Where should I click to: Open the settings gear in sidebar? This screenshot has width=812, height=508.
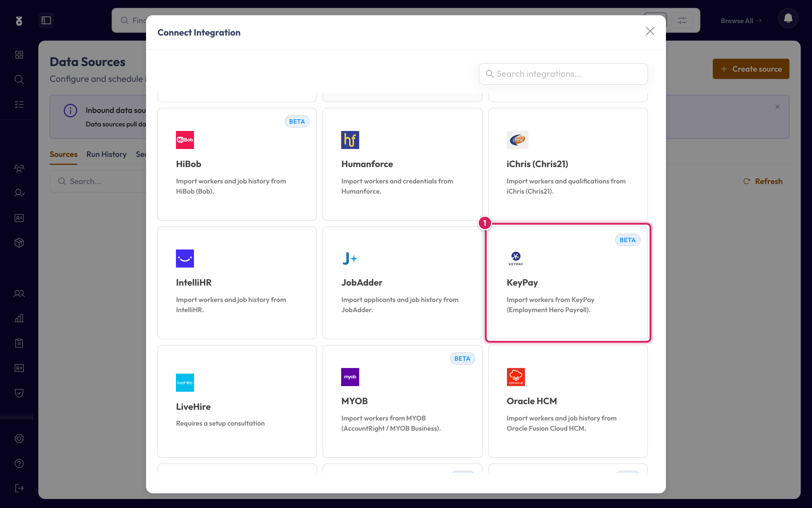(x=19, y=439)
